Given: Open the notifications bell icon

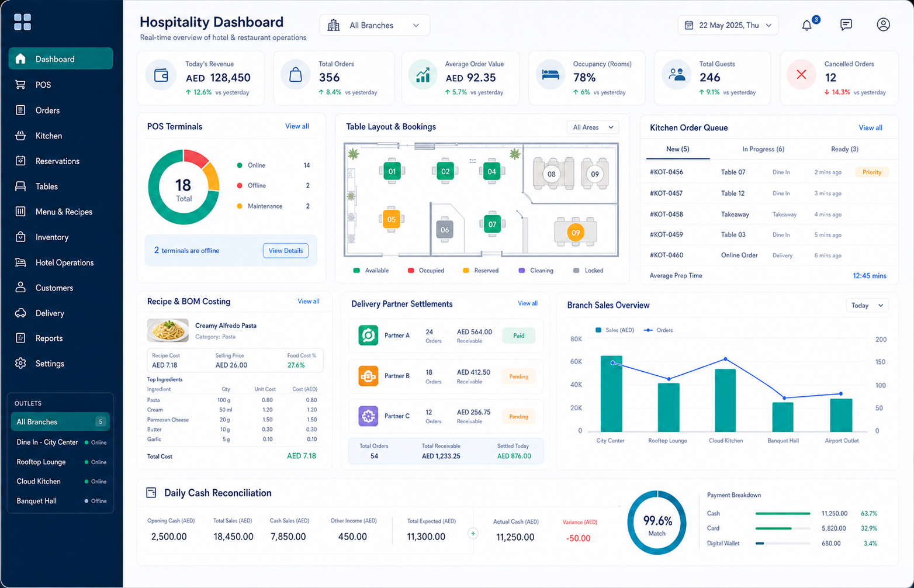Looking at the screenshot, I should click(x=806, y=25).
